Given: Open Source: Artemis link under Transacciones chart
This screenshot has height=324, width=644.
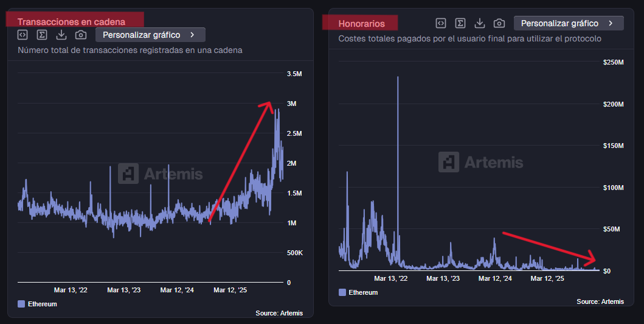Looking at the screenshot, I should click(x=279, y=312).
